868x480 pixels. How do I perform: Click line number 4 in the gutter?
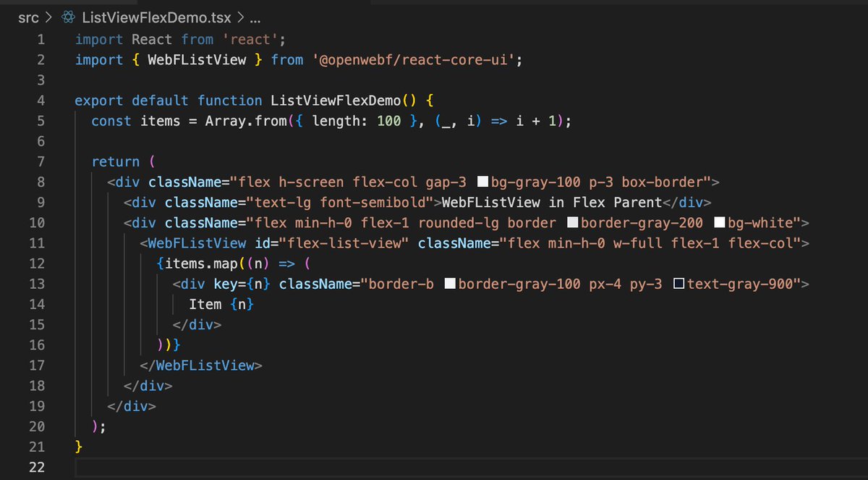point(41,100)
